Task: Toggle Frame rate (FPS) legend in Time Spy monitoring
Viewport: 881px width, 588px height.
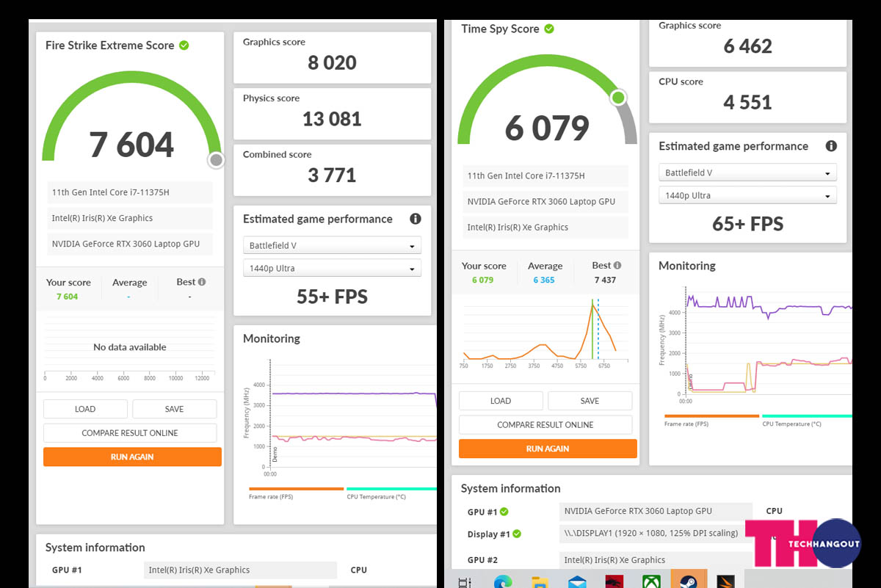Action: tap(711, 421)
